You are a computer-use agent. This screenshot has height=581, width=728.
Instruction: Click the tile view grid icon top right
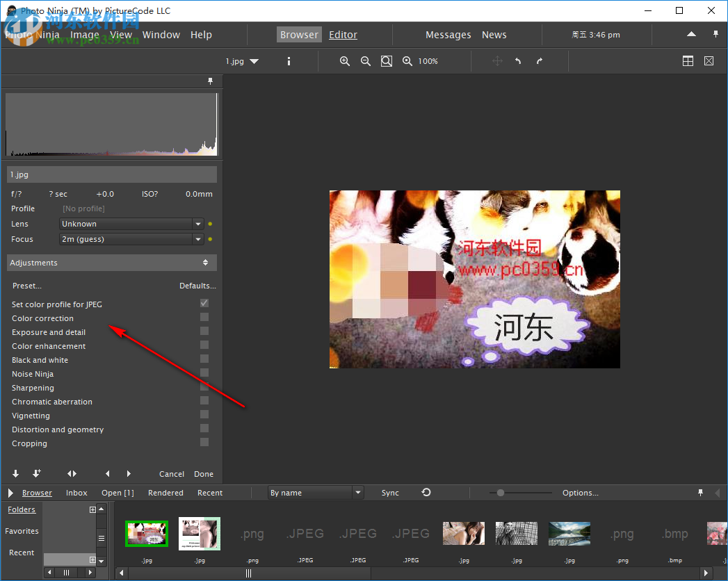[x=688, y=61]
